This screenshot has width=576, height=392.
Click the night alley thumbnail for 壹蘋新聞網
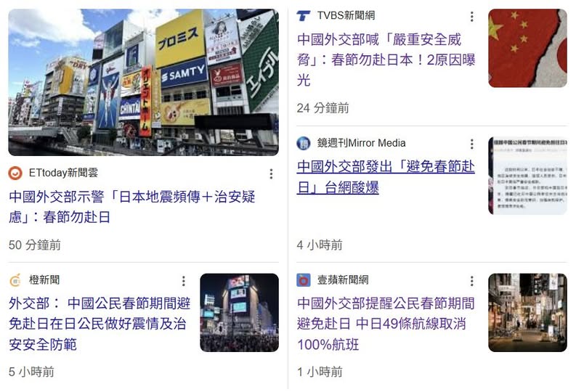click(x=527, y=313)
